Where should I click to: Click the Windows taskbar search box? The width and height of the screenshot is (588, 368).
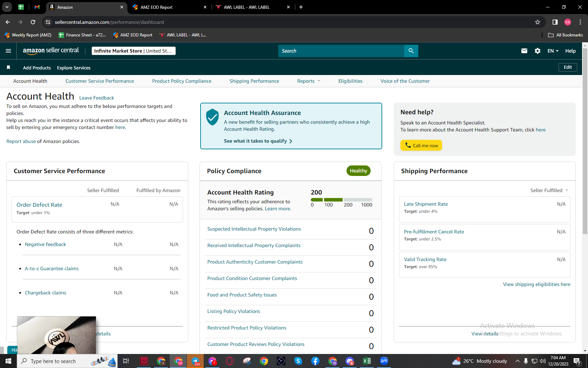[x=68, y=361]
